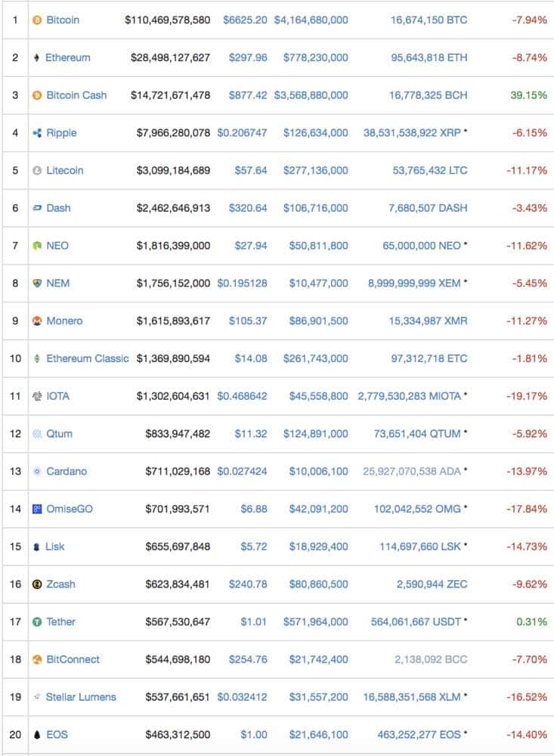This screenshot has height=756, width=554.
Task: Click the OmiseGO blue logo icon
Action: (x=37, y=510)
